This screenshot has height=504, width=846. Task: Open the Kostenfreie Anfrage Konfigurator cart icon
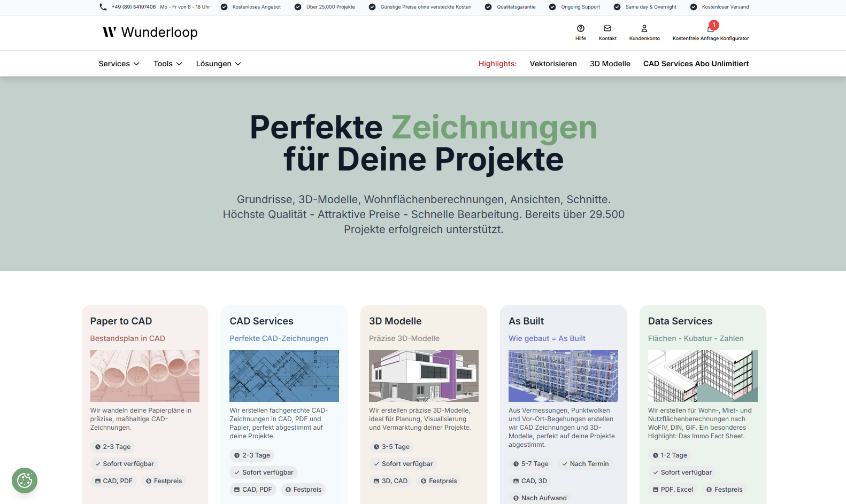pos(710,29)
